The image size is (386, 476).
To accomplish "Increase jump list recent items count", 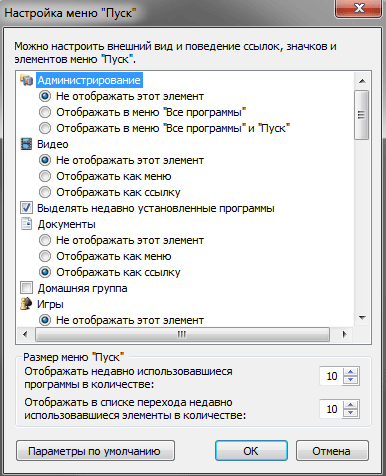I will point(350,405).
